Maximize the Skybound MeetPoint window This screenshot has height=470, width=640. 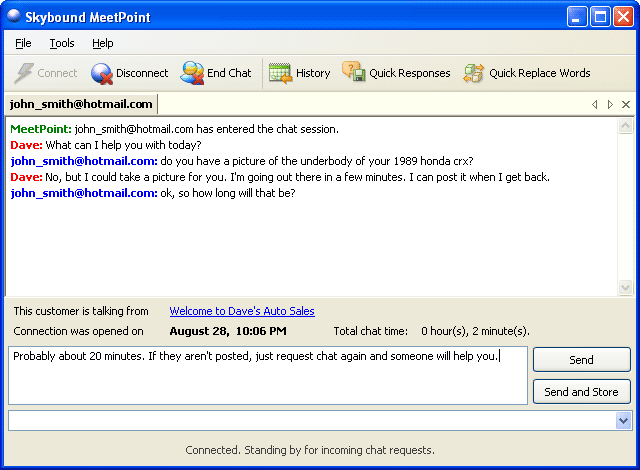click(600, 17)
